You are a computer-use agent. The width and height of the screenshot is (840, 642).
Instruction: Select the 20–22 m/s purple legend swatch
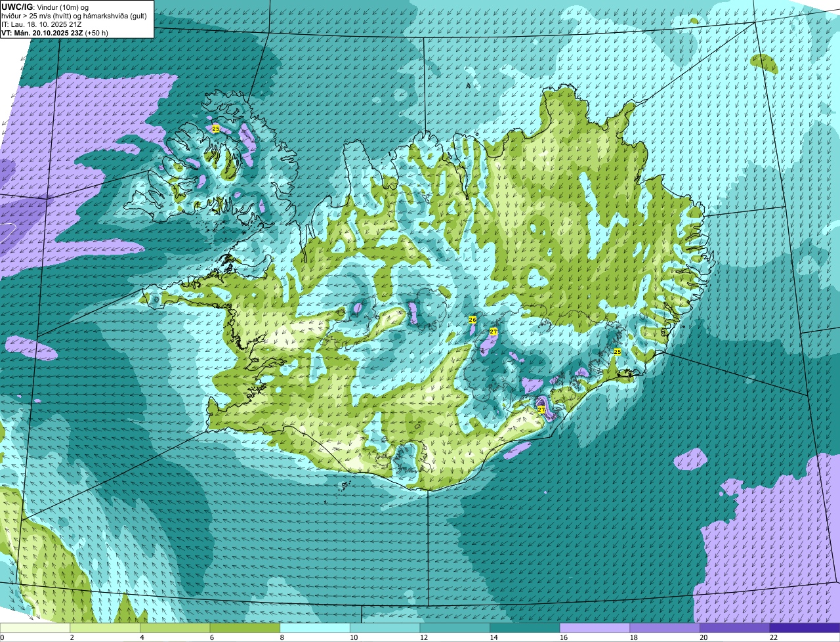coord(735,628)
